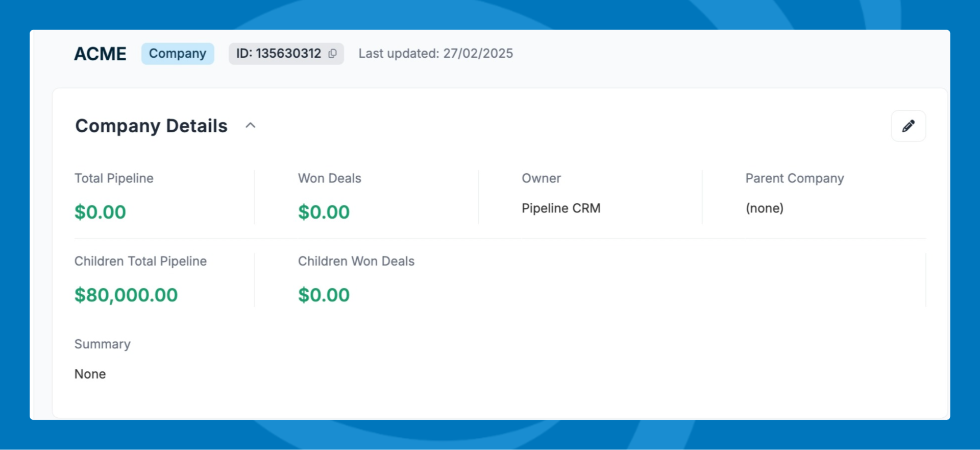Click the Summary label
Screen dimensions: 980x450
pyautogui.click(x=103, y=344)
